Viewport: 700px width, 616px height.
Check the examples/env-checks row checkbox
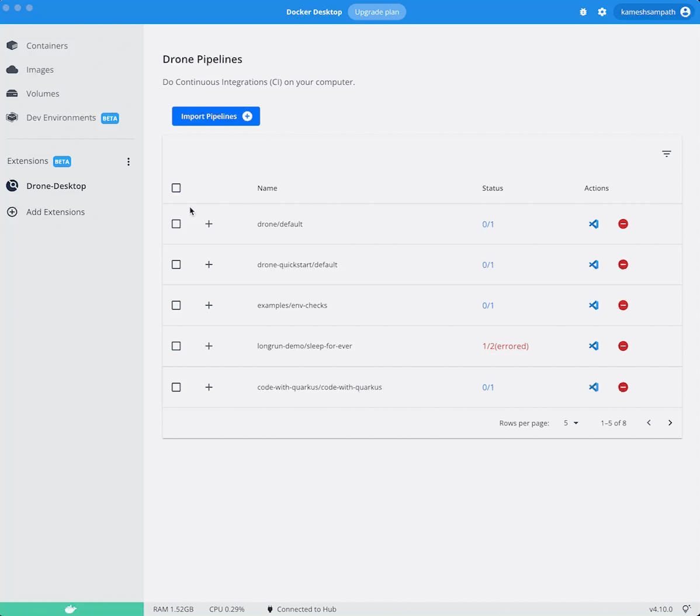[176, 305]
